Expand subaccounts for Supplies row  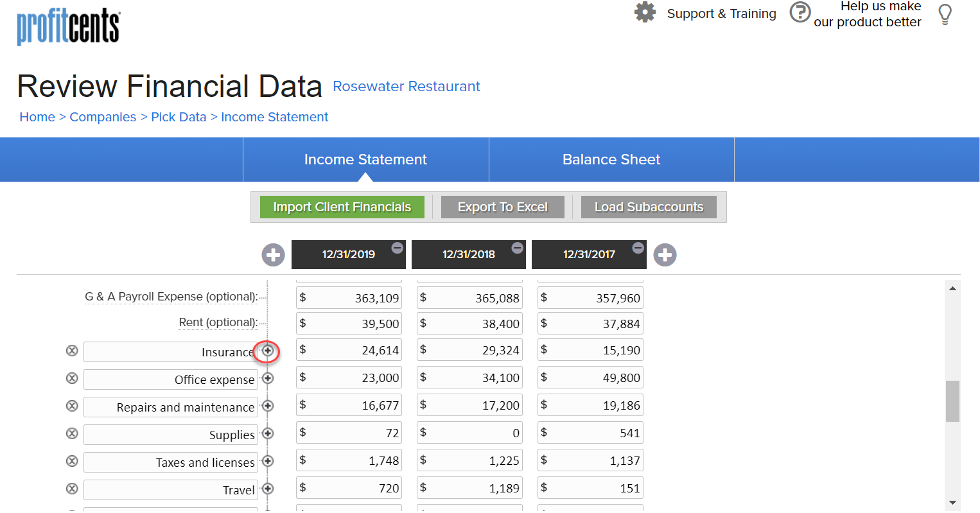268,433
